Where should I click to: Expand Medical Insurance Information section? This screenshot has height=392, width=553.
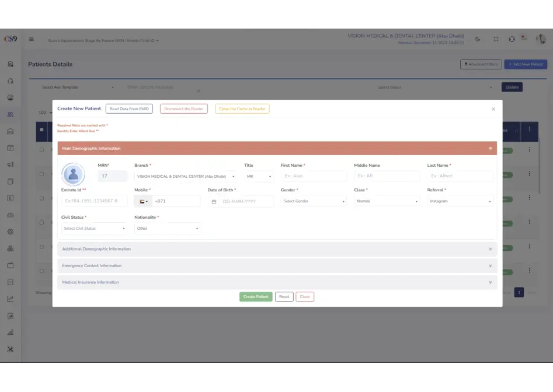click(x=277, y=282)
